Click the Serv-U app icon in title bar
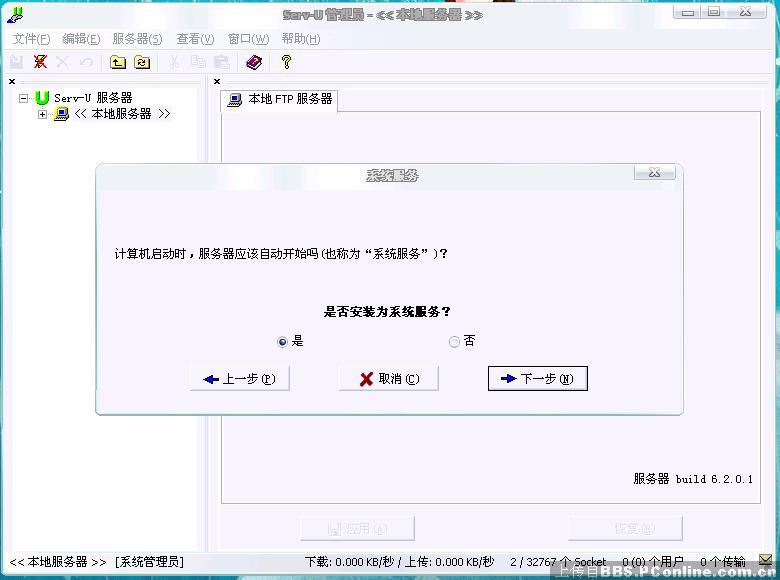Screen dimensions: 780x580 pos(15,14)
